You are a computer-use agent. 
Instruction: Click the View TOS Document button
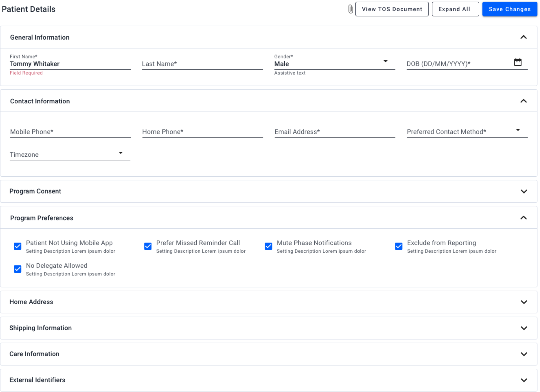pos(392,9)
